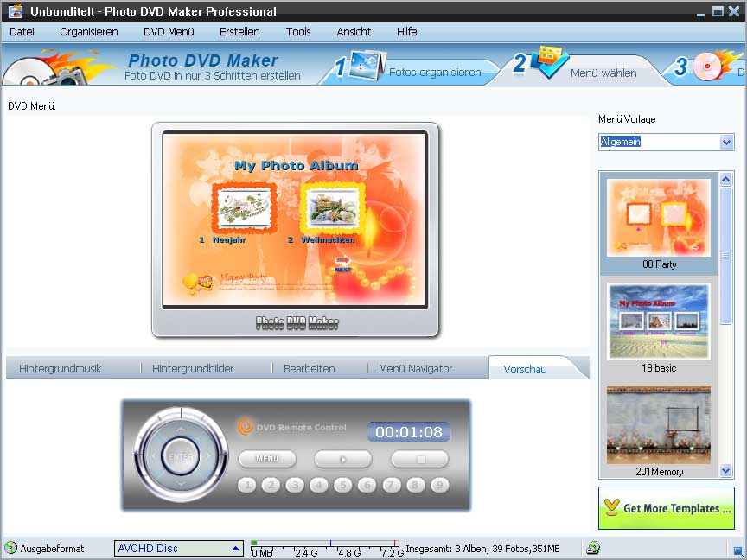Viewport: 747px width, 560px height.
Task: Click the Get More Templates button
Action: (667, 508)
